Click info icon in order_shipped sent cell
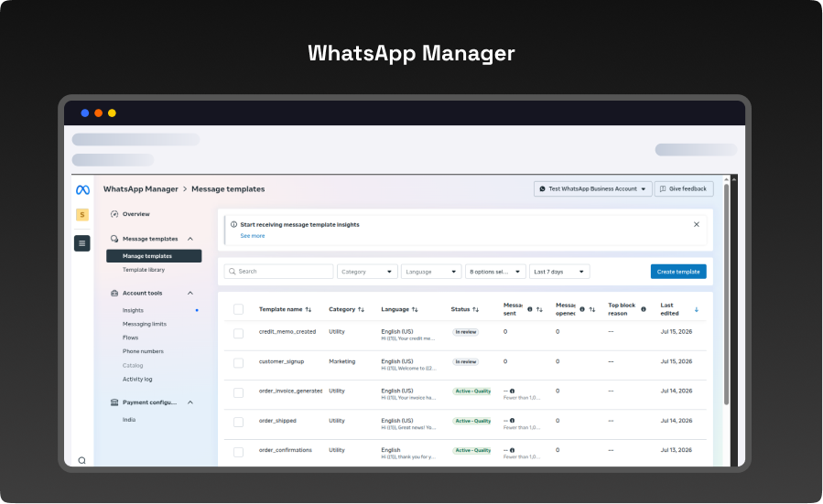823x504 pixels. click(x=513, y=421)
